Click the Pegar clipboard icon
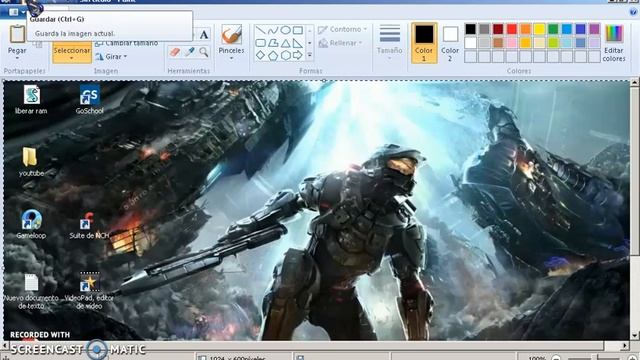 [x=17, y=34]
